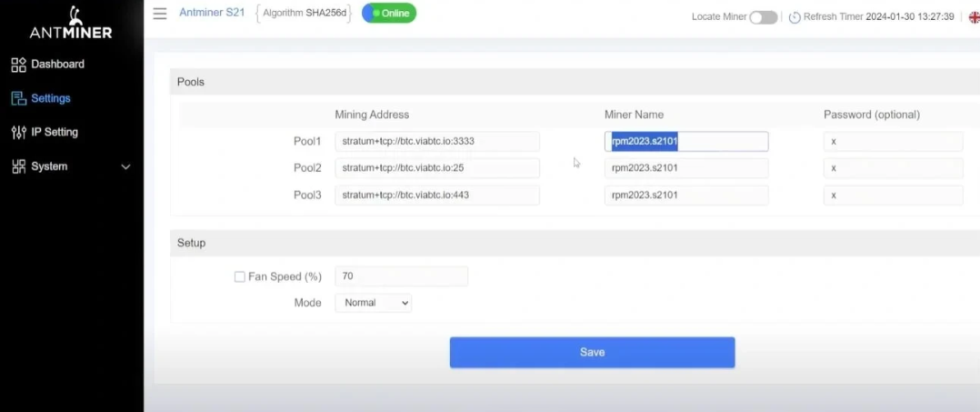This screenshot has width=980, height=412.
Task: Click the Refresh Timer clock icon
Action: click(795, 17)
